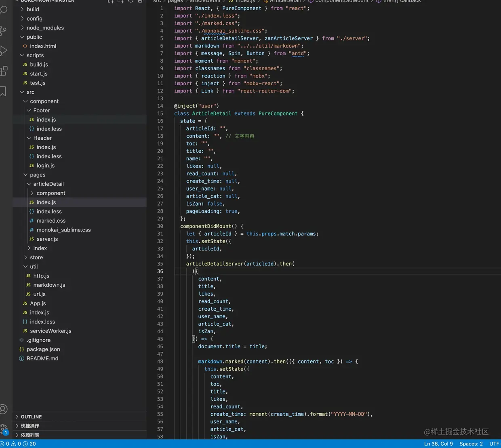Screen dimensions: 501x448
Task: Open index.js under the Header folder
Action: coord(80,147)
